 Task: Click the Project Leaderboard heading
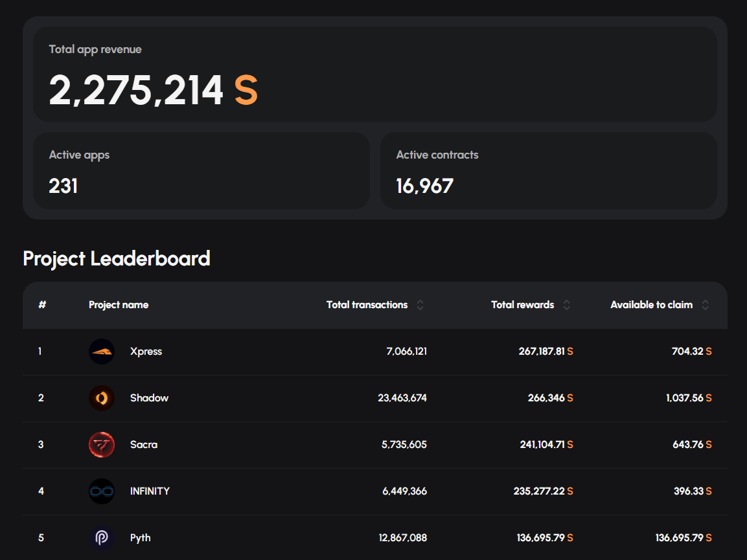(x=117, y=259)
